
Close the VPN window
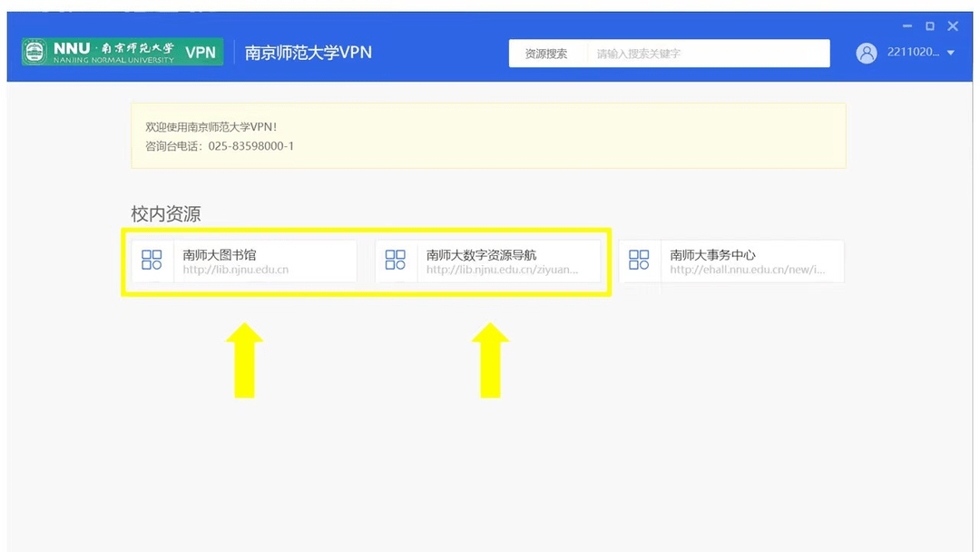[x=953, y=25]
